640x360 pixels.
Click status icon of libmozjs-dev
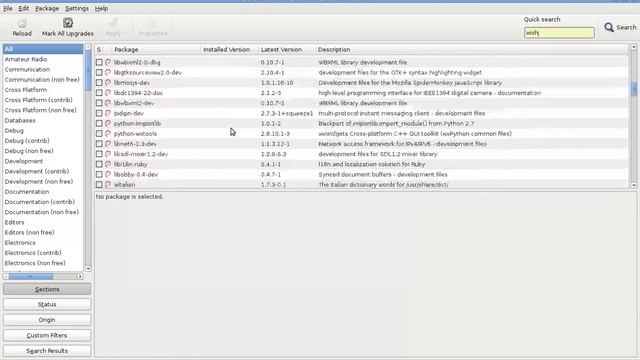click(108, 83)
